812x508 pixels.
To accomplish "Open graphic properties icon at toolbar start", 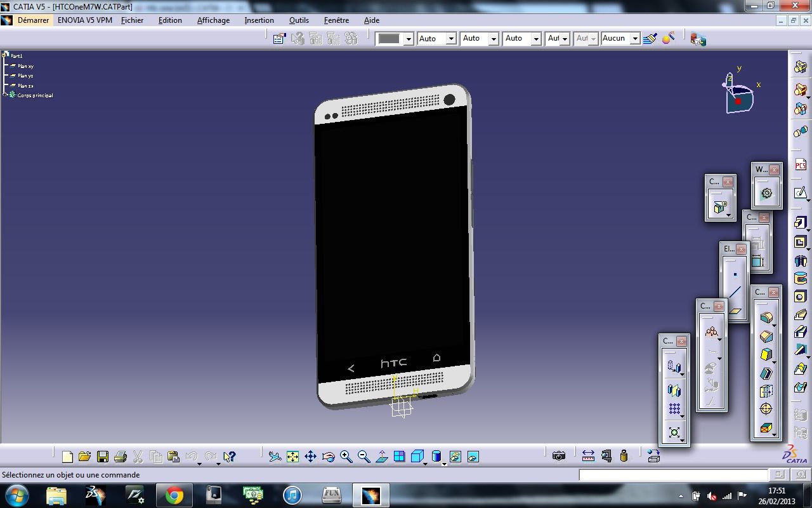I will click(x=279, y=39).
